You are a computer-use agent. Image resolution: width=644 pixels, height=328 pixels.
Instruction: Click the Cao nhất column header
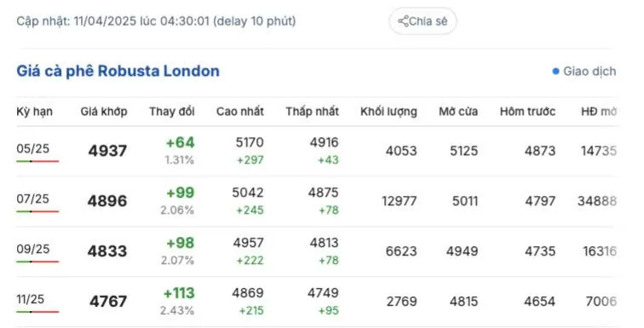(240, 112)
